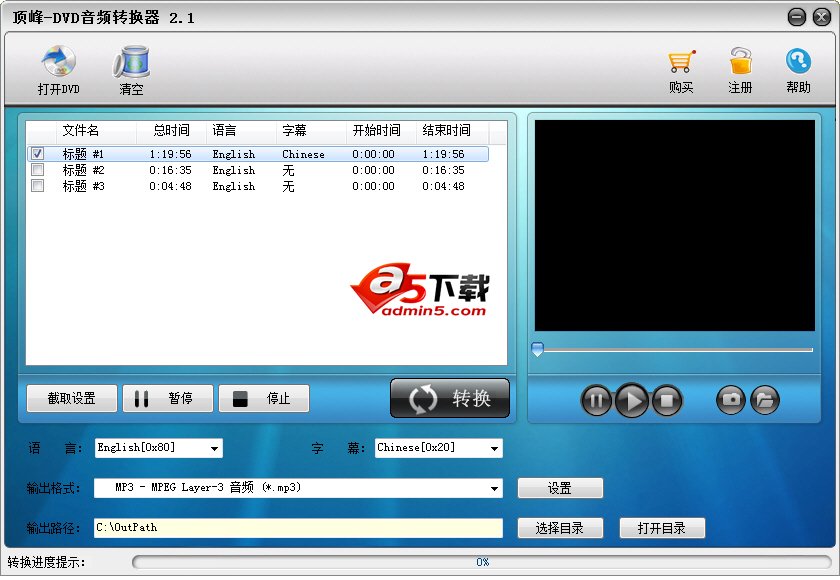Check the 标题 #3 checkbox
Image resolution: width=840 pixels, height=580 pixels.
point(38,186)
